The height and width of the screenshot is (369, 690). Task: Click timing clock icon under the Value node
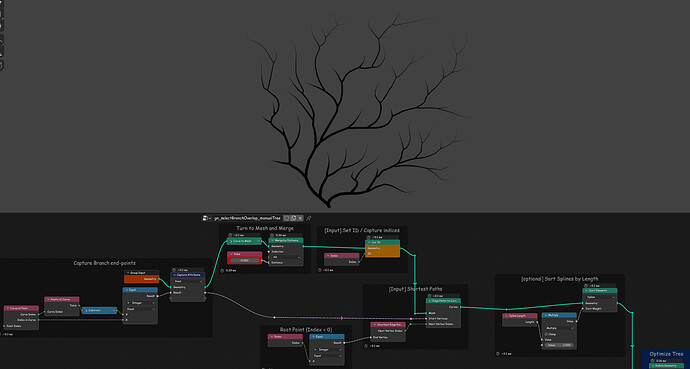tap(222, 270)
